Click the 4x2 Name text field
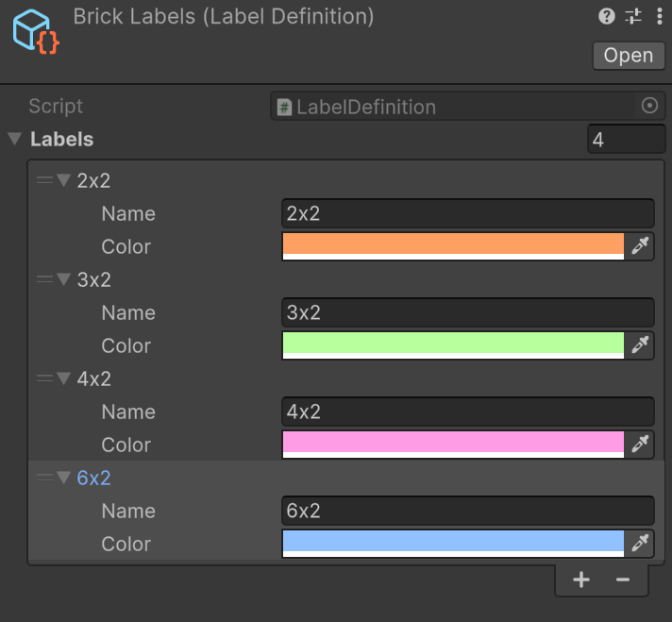 [x=467, y=412]
